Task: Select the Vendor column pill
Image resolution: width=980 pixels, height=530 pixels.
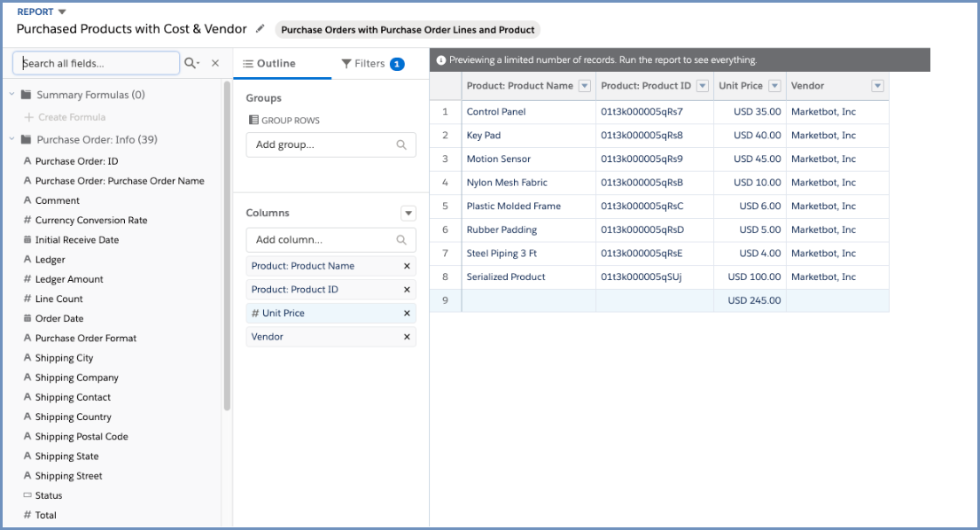Action: pyautogui.click(x=331, y=337)
